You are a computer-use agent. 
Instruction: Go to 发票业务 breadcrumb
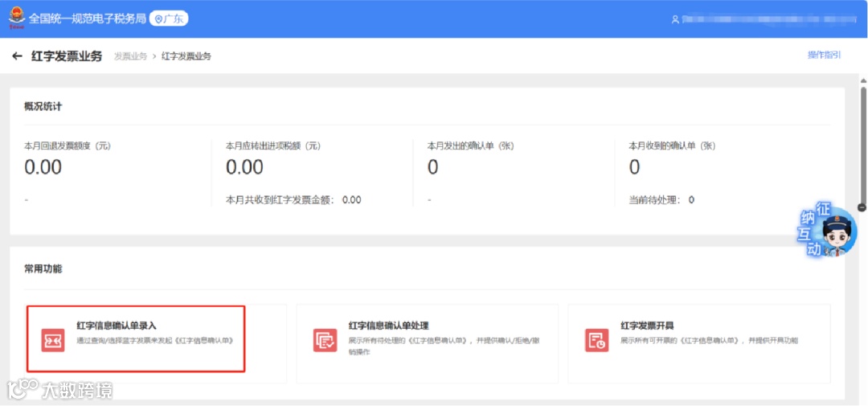click(131, 56)
